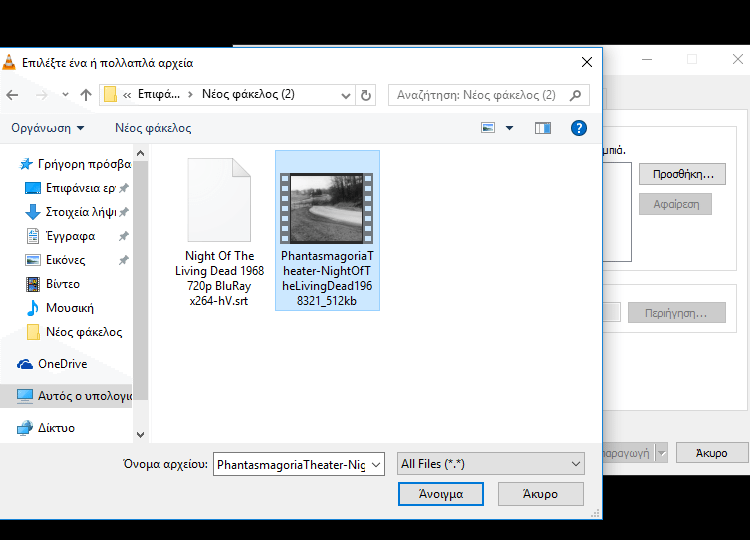Open Μουσική in the sidebar

60,308
